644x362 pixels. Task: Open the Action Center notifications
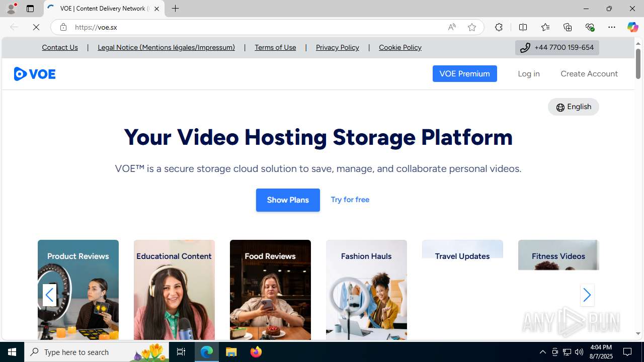(628, 352)
